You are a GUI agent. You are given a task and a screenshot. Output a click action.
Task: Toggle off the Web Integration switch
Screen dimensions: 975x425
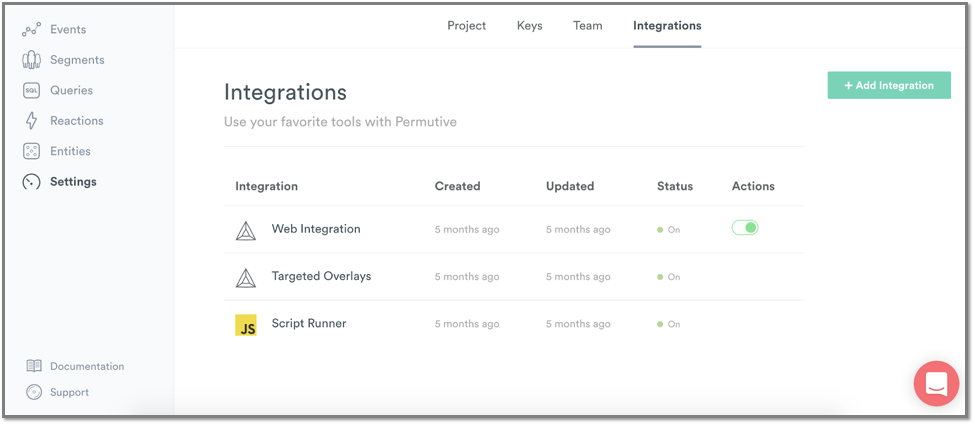tap(745, 228)
